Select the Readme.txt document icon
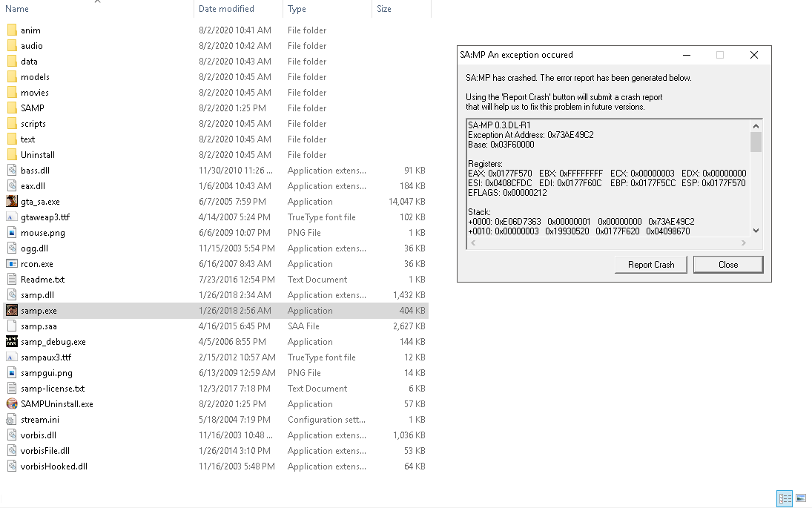The height and width of the screenshot is (508, 812). coord(12,279)
